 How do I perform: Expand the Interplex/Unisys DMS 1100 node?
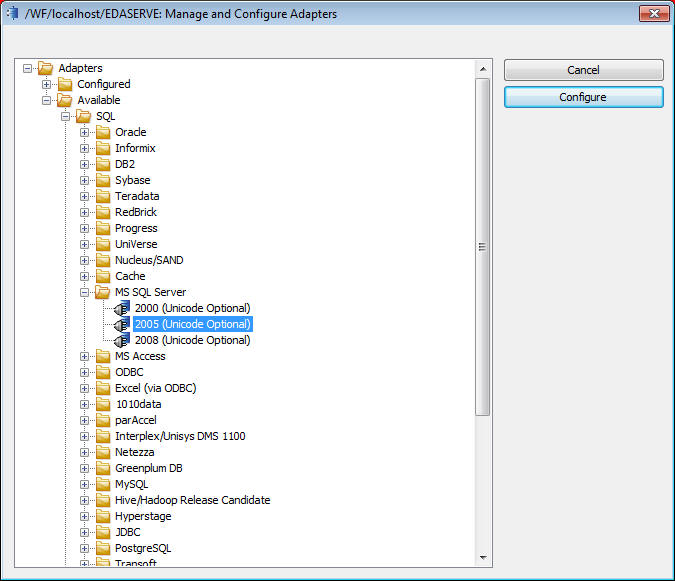tap(84, 436)
